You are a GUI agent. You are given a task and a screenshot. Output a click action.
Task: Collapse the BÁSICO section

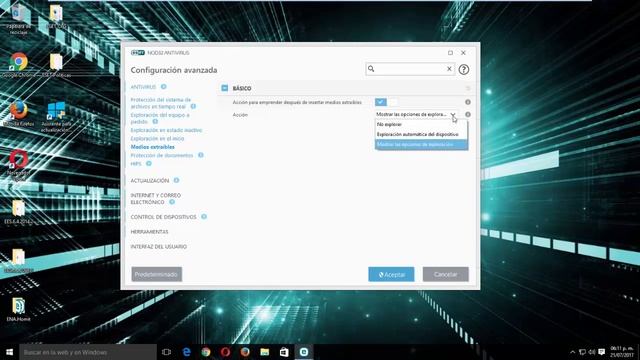pyautogui.click(x=224, y=88)
